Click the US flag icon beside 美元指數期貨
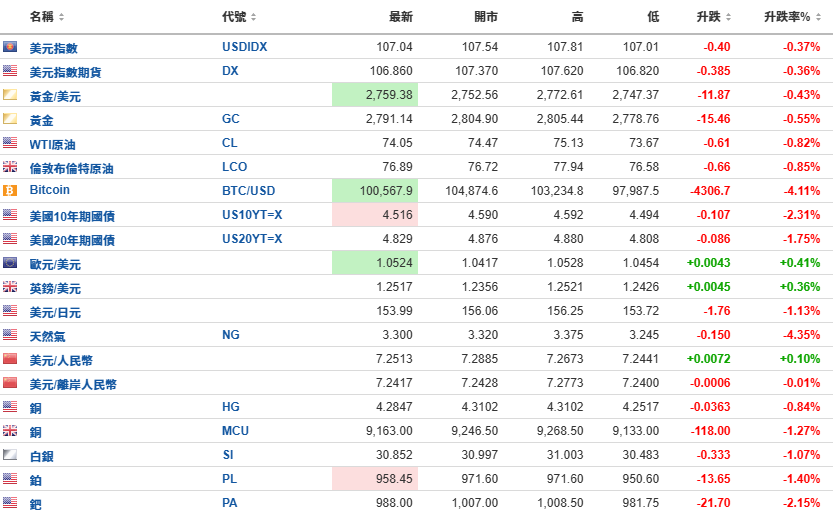This screenshot has width=833, height=514. [10, 71]
